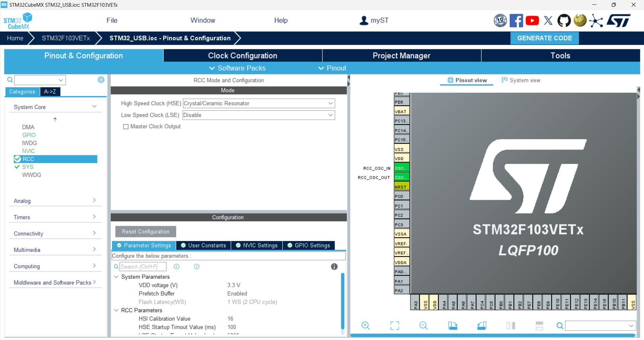Image resolution: width=644 pixels, height=340 pixels.
Task: Click vertical scrollbar of parameter settings
Action: coord(343,301)
